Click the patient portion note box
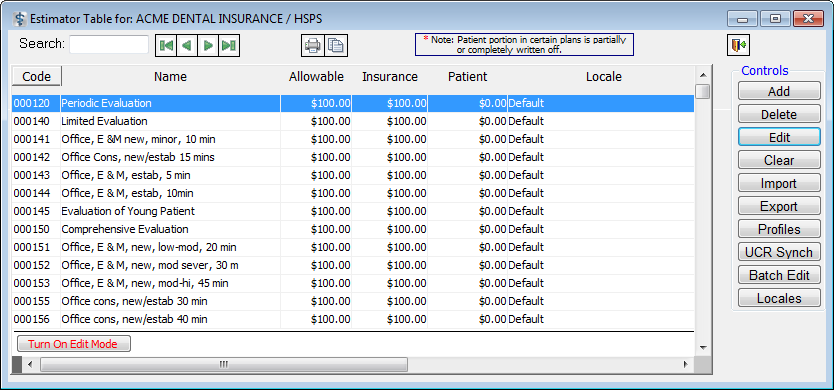This screenshot has height=390, width=834. click(x=524, y=45)
